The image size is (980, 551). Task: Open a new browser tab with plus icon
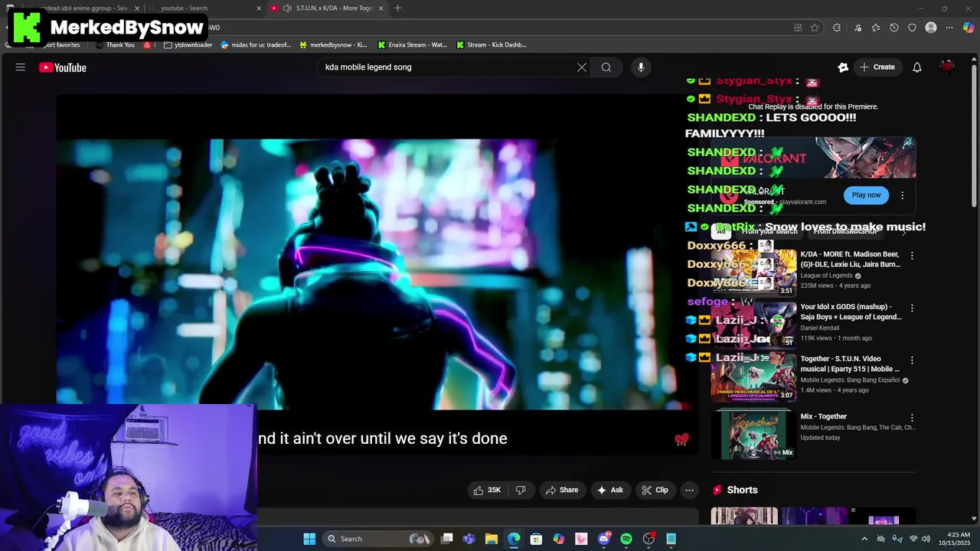click(397, 8)
